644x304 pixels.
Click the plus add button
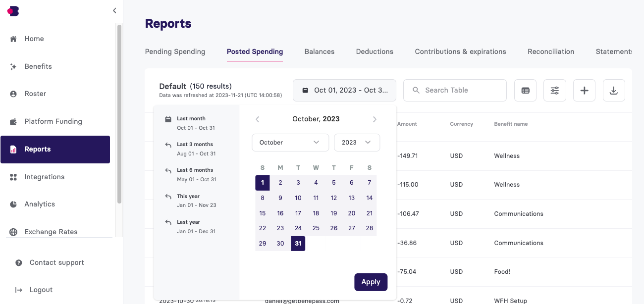click(x=584, y=91)
